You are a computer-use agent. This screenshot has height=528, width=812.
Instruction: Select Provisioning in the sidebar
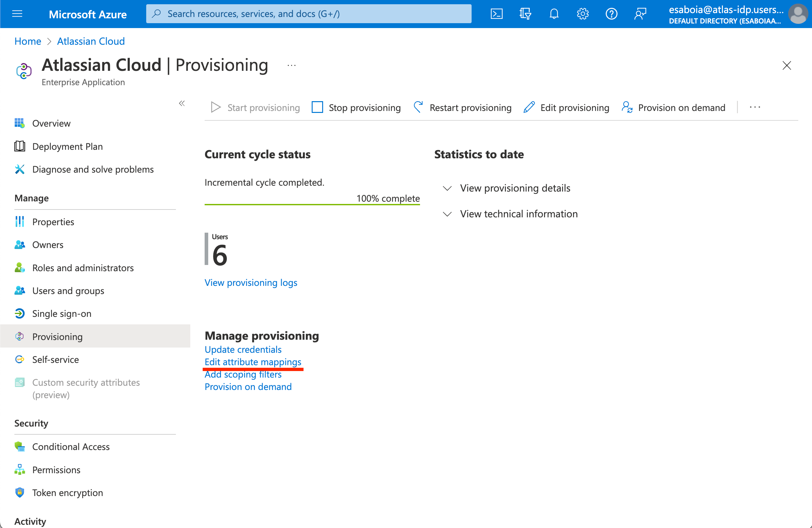[95, 336]
